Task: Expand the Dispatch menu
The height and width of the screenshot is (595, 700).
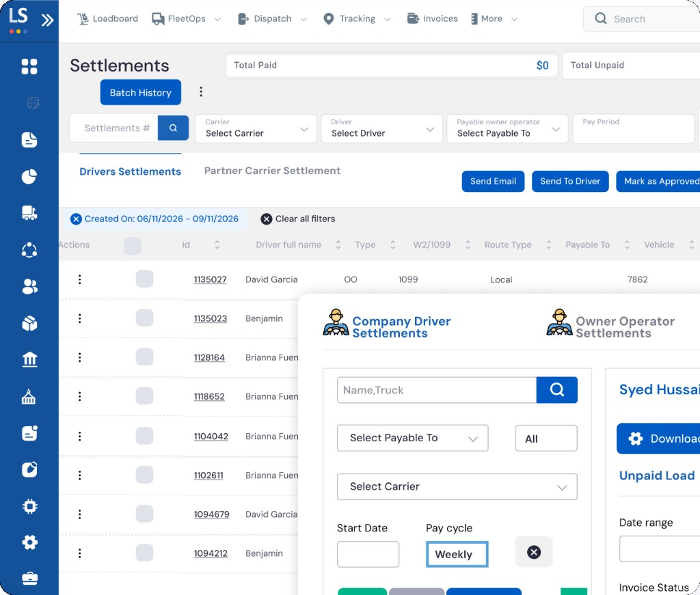Action: pos(272,18)
